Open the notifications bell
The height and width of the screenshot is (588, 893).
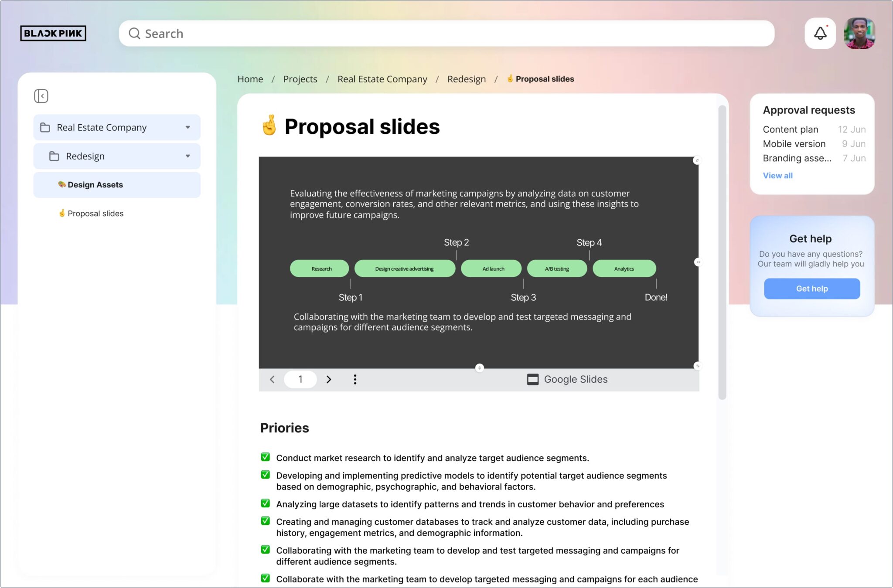point(820,33)
